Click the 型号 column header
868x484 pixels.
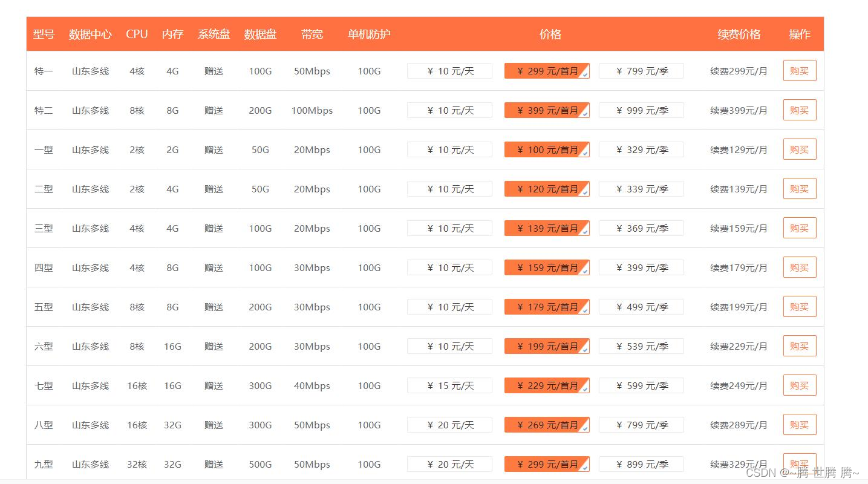(x=44, y=34)
